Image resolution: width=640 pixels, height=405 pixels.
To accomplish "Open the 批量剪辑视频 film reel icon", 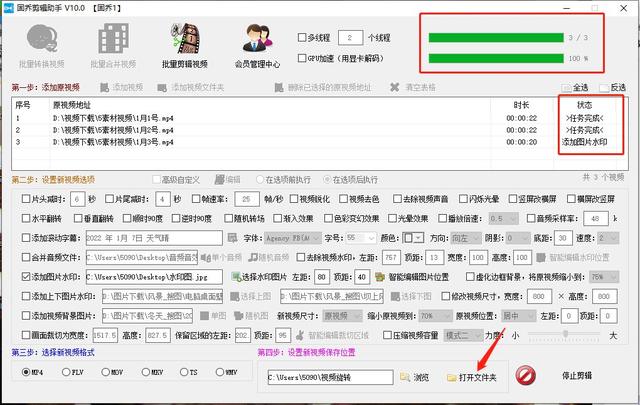I will pos(186,38).
